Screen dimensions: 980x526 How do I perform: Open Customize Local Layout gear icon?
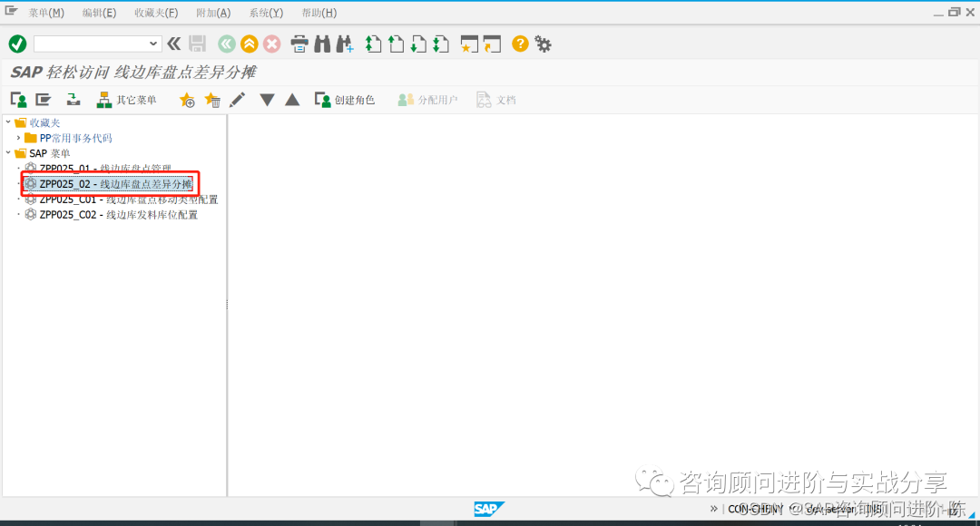click(x=544, y=44)
